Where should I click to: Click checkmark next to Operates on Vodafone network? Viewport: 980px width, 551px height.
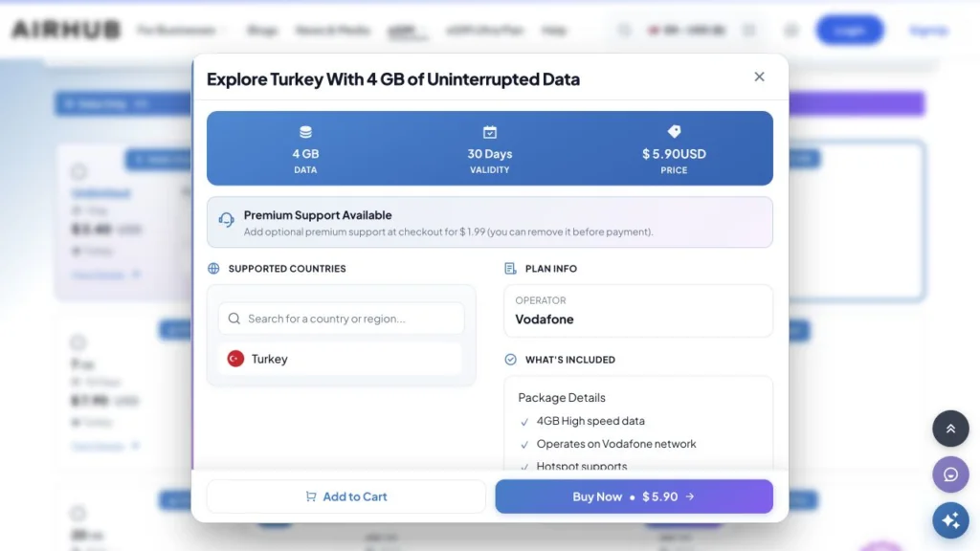point(524,445)
